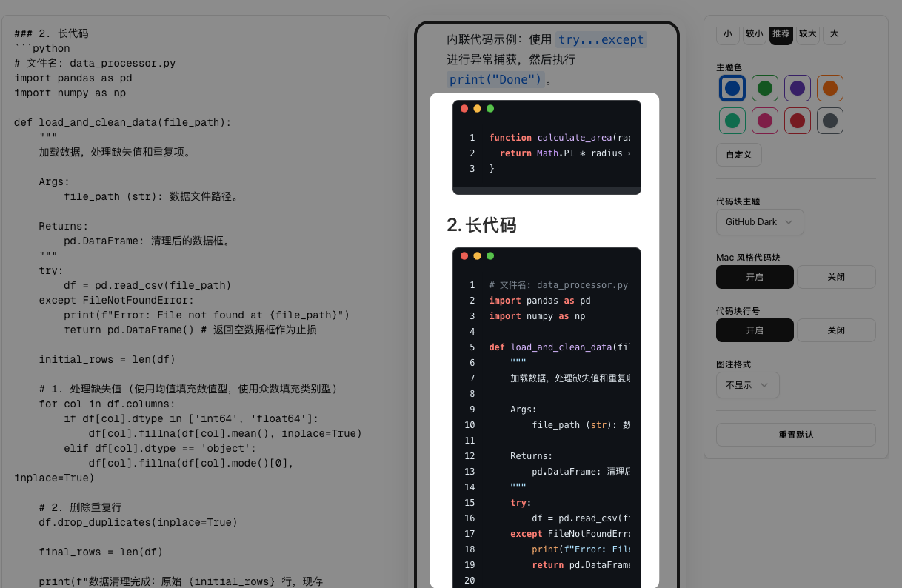Select the blue theme color swatch
The height and width of the screenshot is (588, 902).
pyautogui.click(x=732, y=88)
